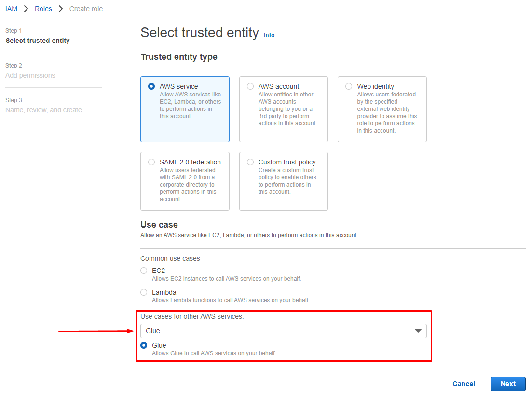This screenshot has width=532, height=393.
Task: Open the IAM breadcrumb link
Action: click(x=11, y=8)
